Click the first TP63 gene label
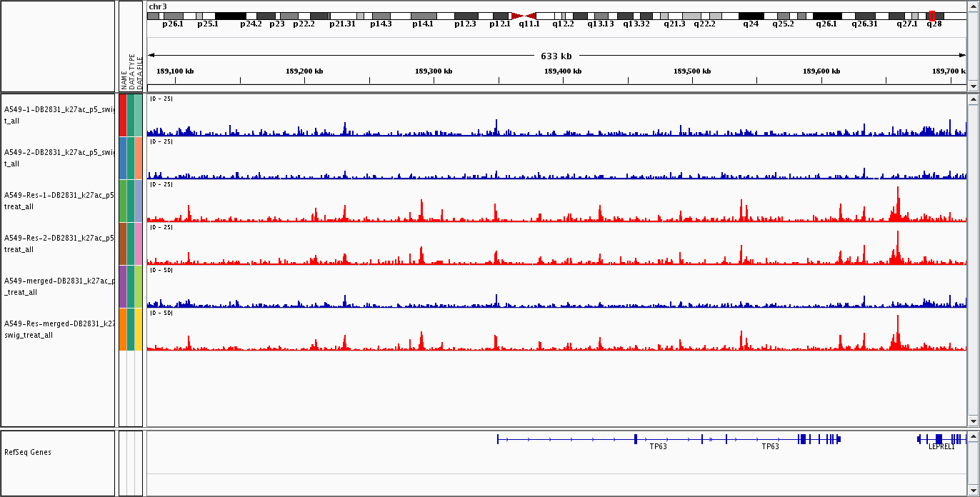This screenshot has width=980, height=497. point(658,447)
